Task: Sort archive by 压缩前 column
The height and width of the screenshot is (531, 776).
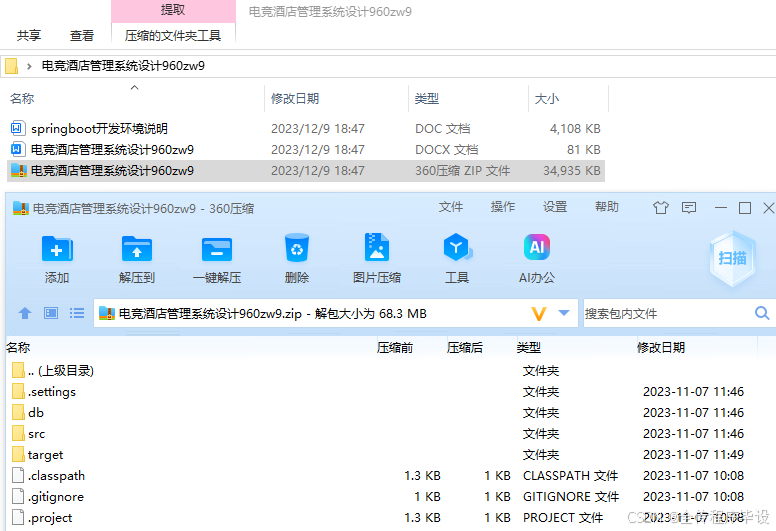Action: click(395, 347)
